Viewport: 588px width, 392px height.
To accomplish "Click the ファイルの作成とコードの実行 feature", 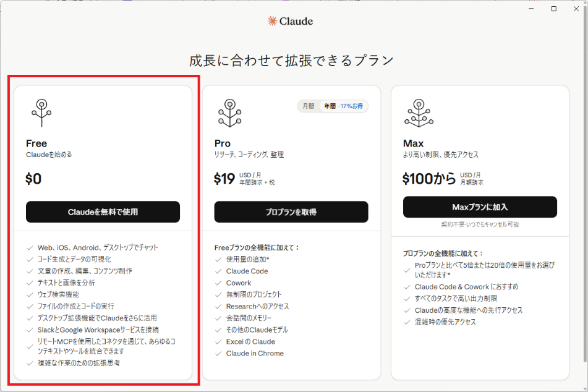I will (x=76, y=306).
